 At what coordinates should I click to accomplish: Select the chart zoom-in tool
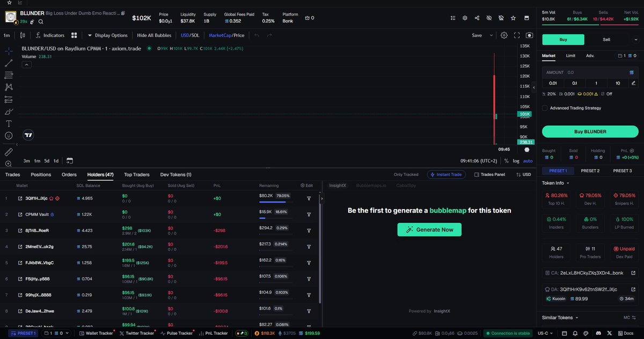[x=9, y=164]
